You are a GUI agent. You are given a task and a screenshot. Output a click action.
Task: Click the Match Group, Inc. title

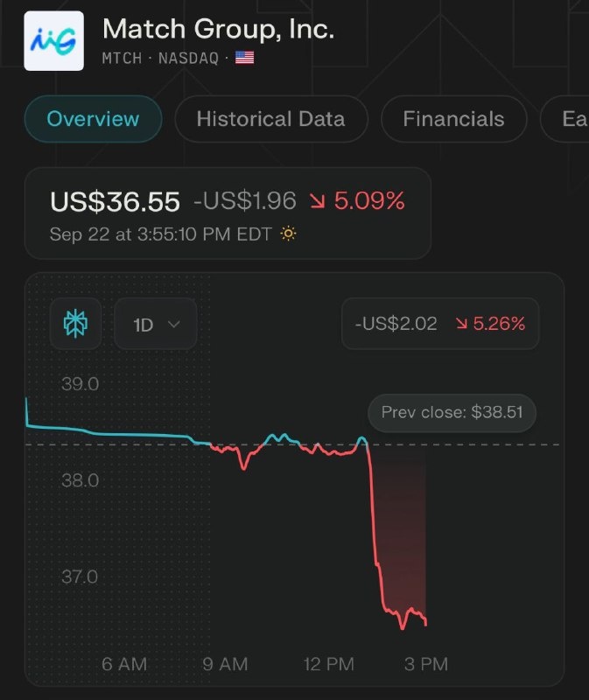point(219,29)
